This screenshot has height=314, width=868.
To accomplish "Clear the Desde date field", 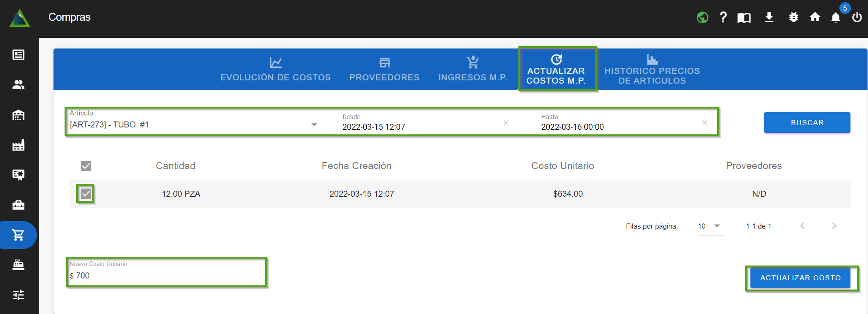I will [x=506, y=123].
